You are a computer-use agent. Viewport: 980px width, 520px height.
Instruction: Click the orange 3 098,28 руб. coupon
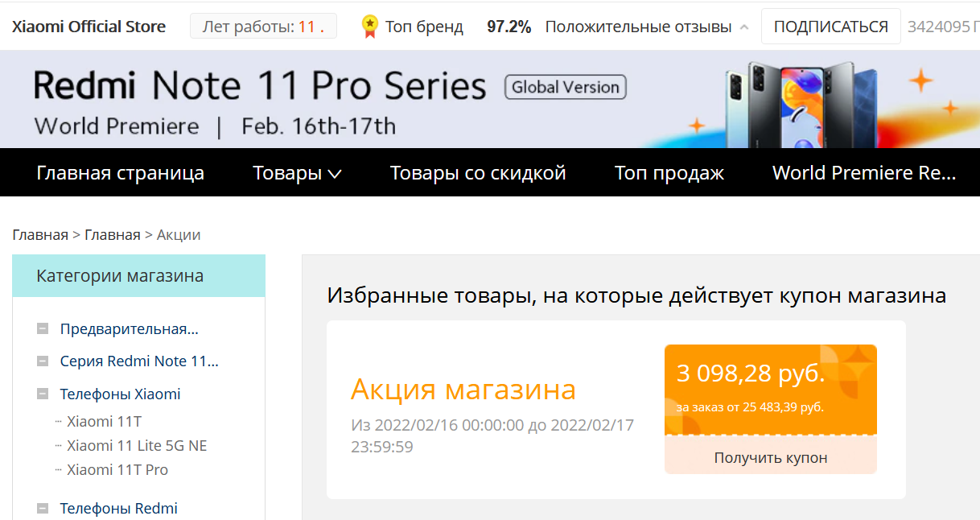[x=770, y=390]
